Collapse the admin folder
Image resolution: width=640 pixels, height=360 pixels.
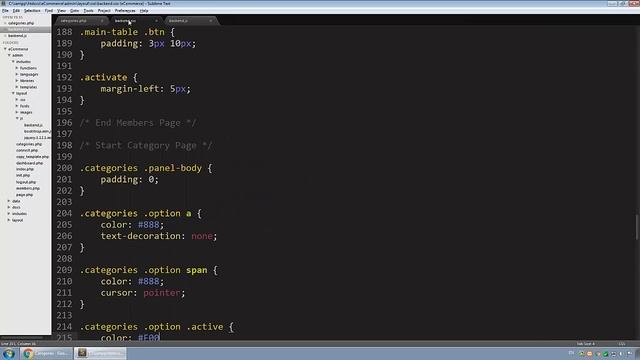[x=9, y=55]
